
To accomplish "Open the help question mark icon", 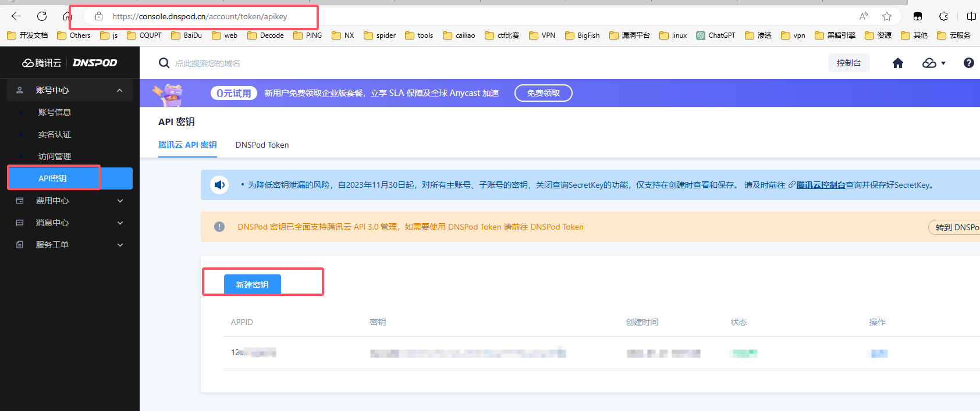I will pyautogui.click(x=968, y=63).
